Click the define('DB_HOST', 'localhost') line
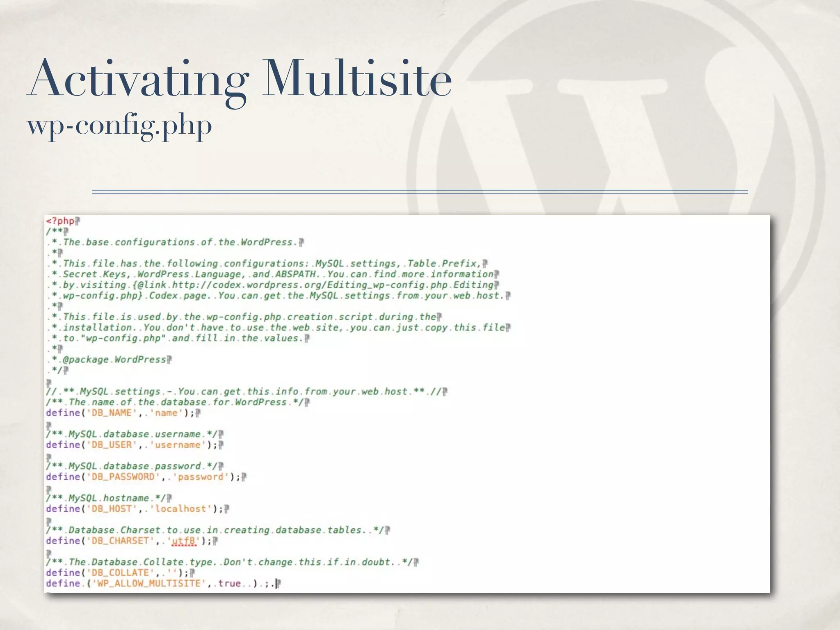Screen dimensions: 840x630 tap(137, 509)
